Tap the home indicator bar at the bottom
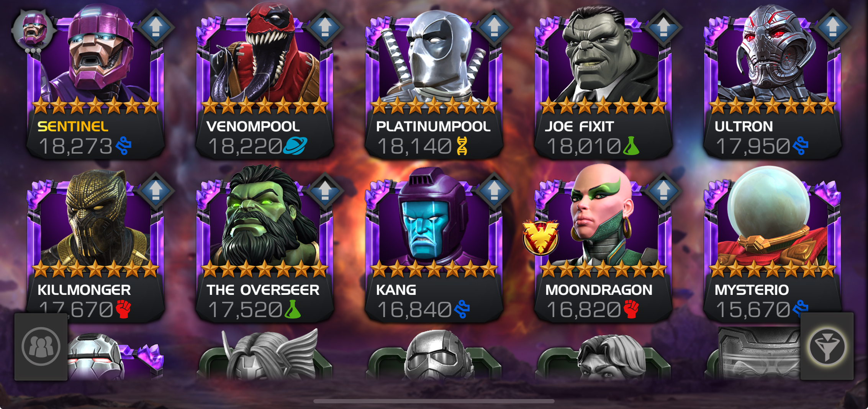868x409 pixels. point(434,401)
